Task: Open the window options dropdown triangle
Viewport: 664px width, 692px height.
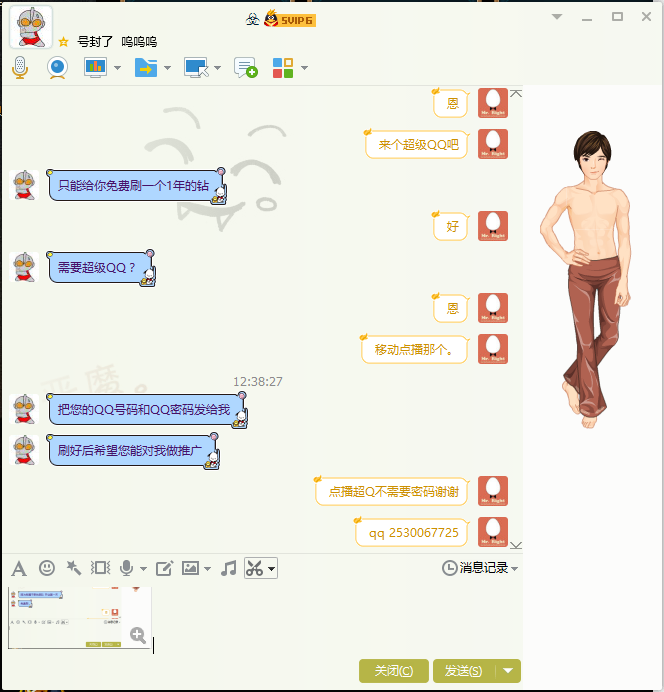Action: (x=557, y=17)
